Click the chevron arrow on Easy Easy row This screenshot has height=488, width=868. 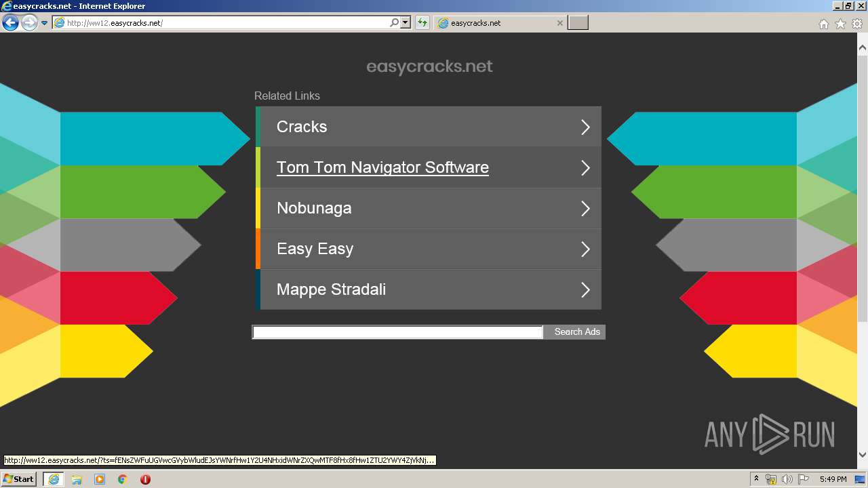585,249
